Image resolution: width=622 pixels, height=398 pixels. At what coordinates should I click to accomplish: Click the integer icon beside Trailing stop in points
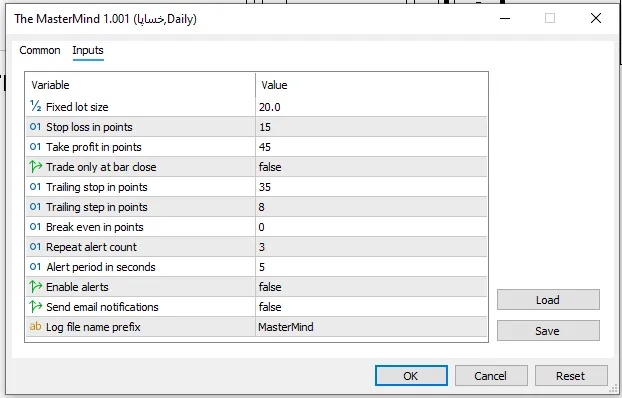pyautogui.click(x=35, y=187)
